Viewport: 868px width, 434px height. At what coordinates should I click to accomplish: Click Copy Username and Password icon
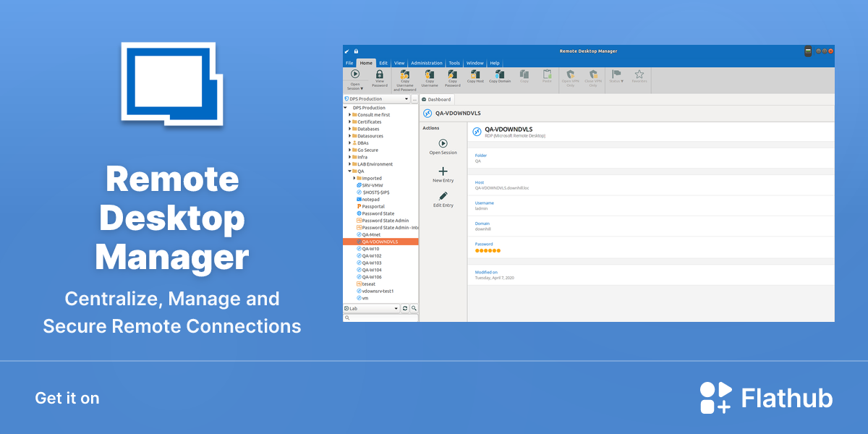point(404,74)
